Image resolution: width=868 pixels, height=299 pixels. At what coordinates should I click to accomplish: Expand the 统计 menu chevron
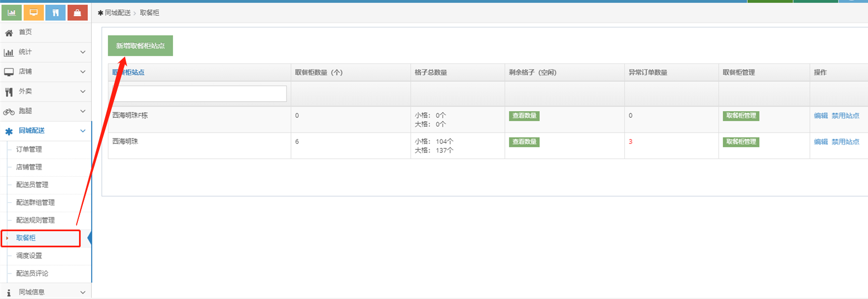pyautogui.click(x=83, y=52)
